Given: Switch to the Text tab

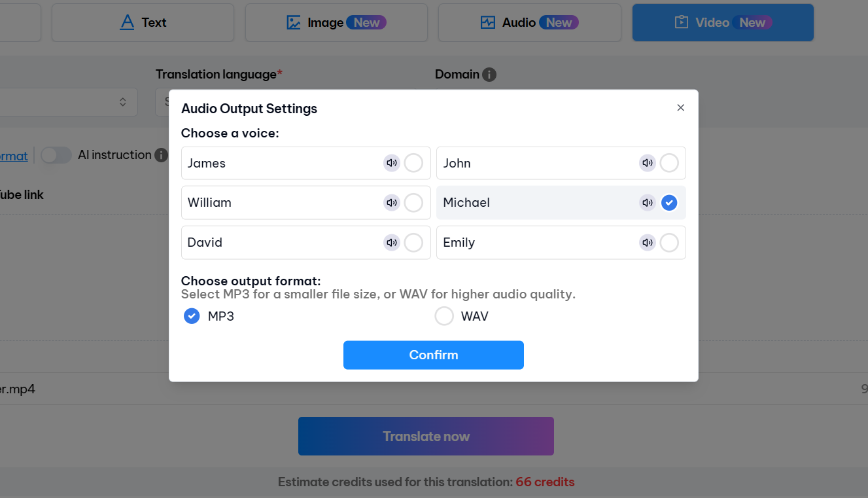Looking at the screenshot, I should click(x=143, y=22).
